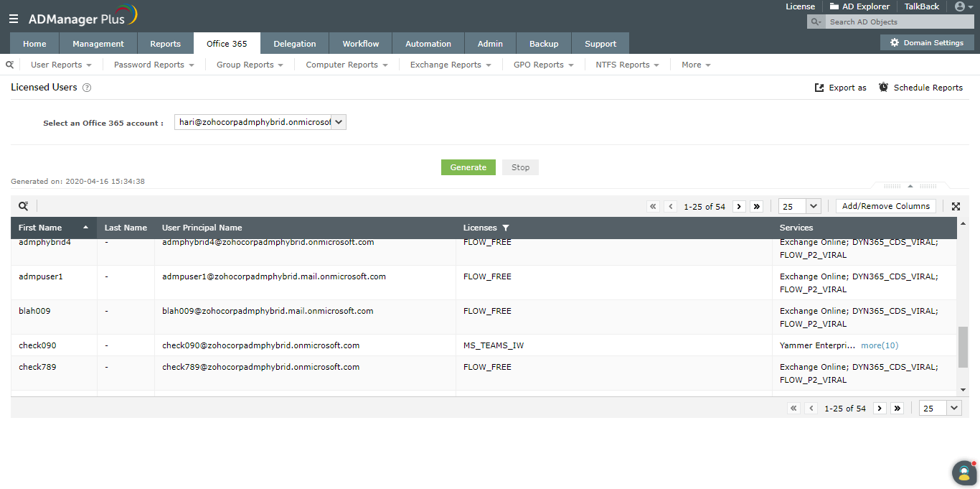The image size is (980, 489).
Task: Focus the Search AD Objects field
Action: tap(898, 22)
